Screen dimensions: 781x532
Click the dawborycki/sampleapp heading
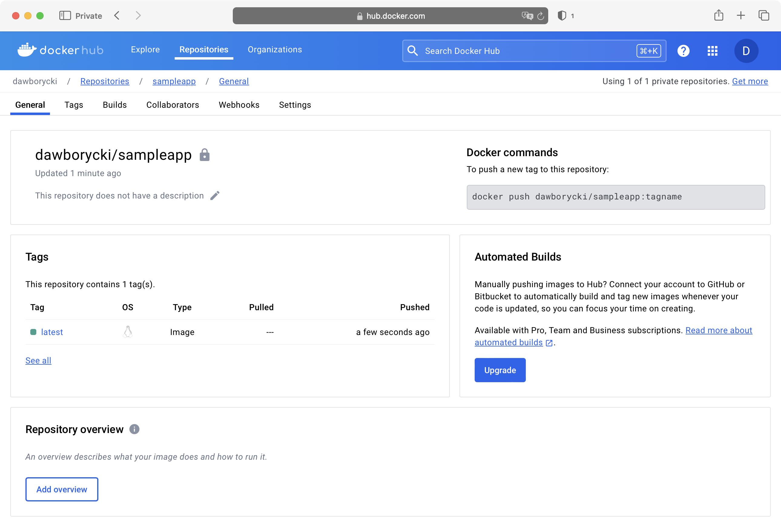(113, 155)
